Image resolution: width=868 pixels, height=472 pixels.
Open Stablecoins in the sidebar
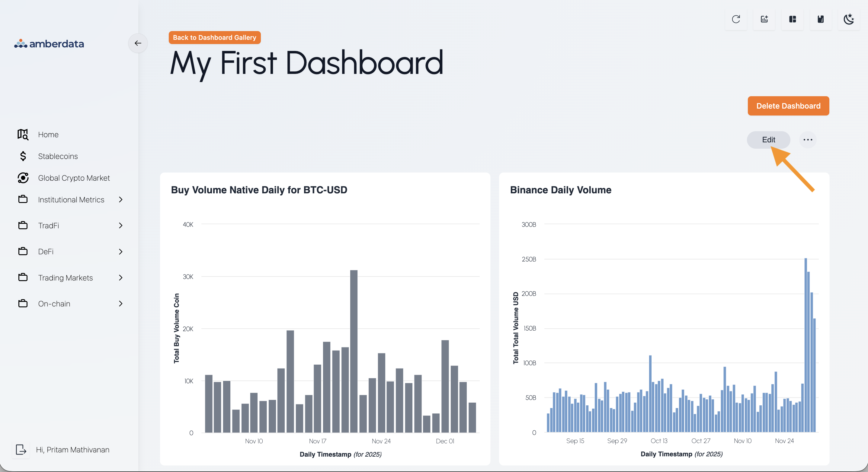(x=58, y=156)
